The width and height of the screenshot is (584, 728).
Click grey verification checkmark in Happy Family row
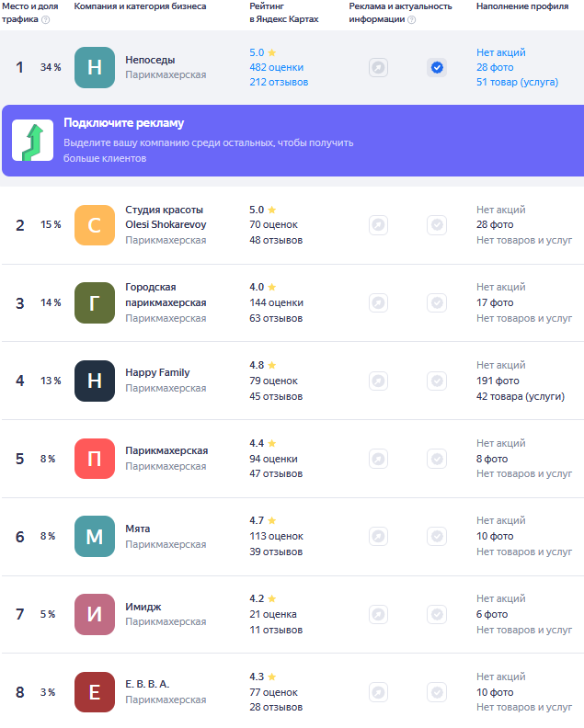437,381
